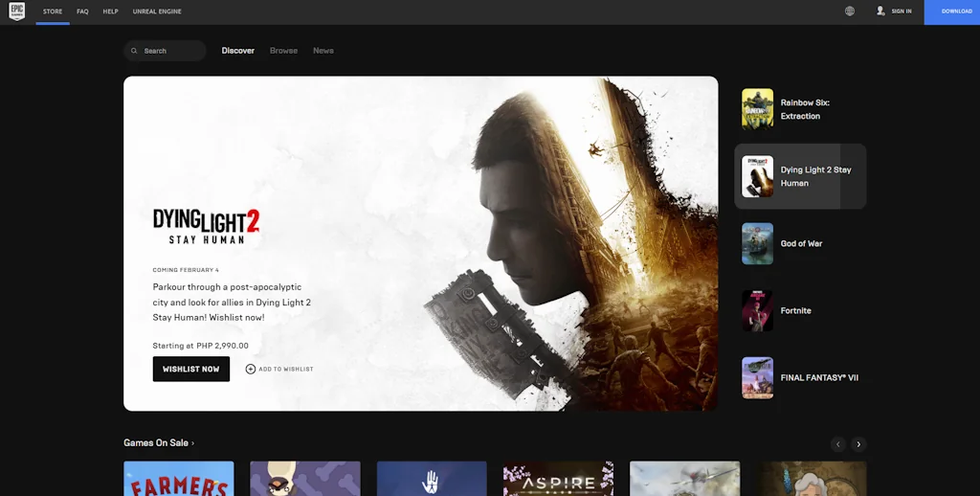Switch to the Discover tab

(238, 51)
